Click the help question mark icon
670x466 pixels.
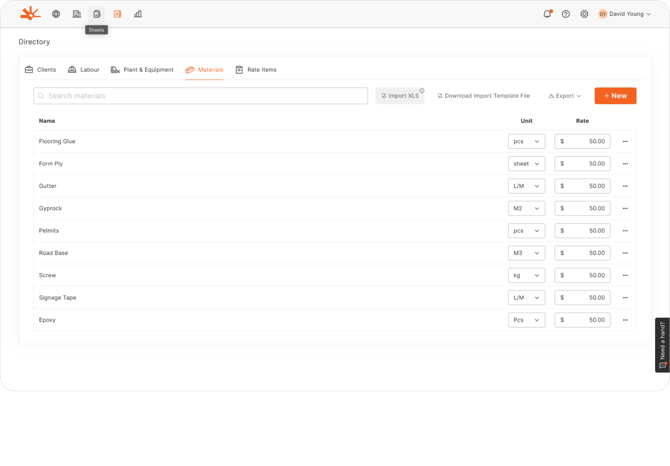click(x=566, y=14)
